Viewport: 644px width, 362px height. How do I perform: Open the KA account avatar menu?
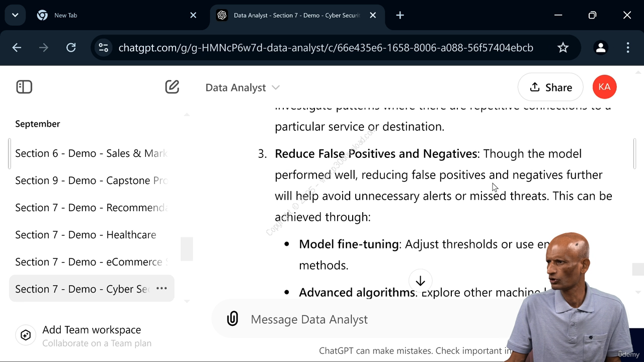[x=604, y=87]
